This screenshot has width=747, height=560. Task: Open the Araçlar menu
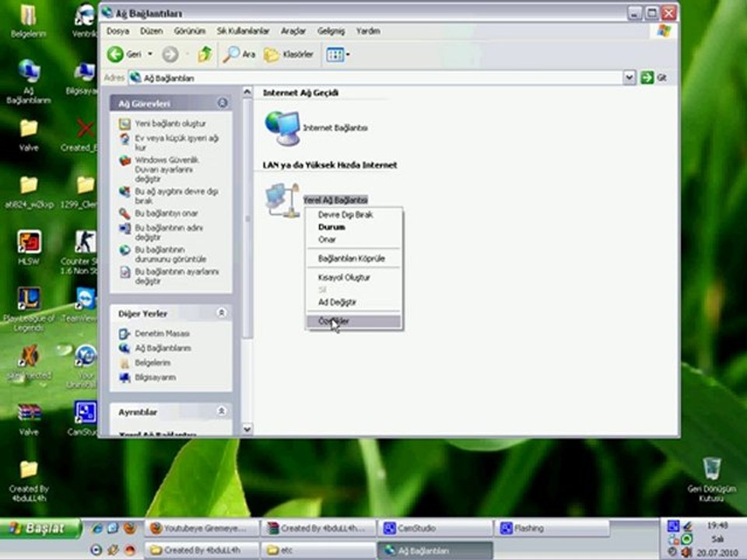coord(293,31)
